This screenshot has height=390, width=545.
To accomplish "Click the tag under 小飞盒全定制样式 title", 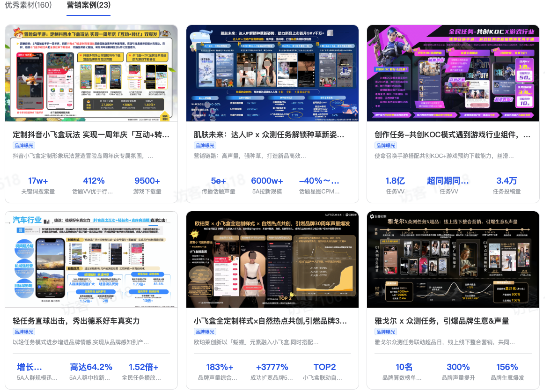I will tap(205, 332).
